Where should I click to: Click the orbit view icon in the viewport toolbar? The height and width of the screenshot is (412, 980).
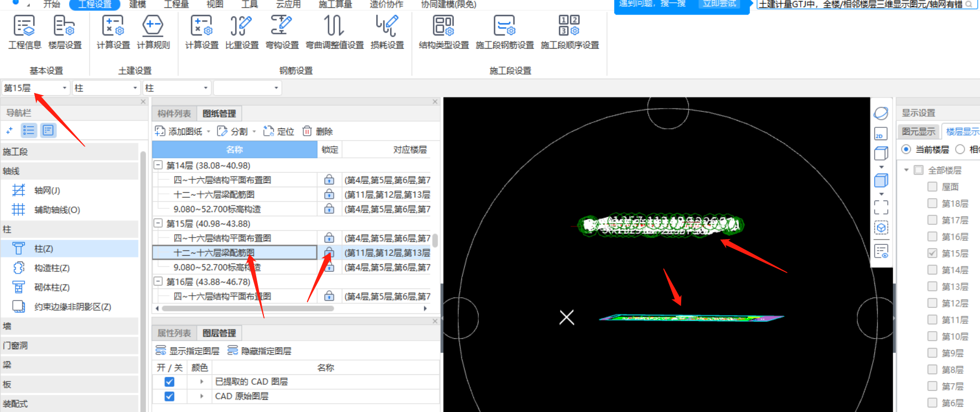(x=881, y=114)
